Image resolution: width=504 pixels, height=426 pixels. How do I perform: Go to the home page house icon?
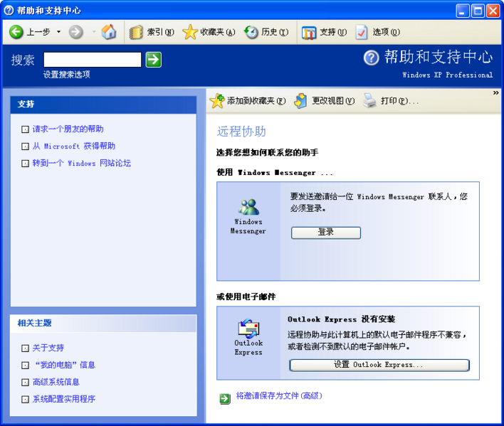[109, 32]
